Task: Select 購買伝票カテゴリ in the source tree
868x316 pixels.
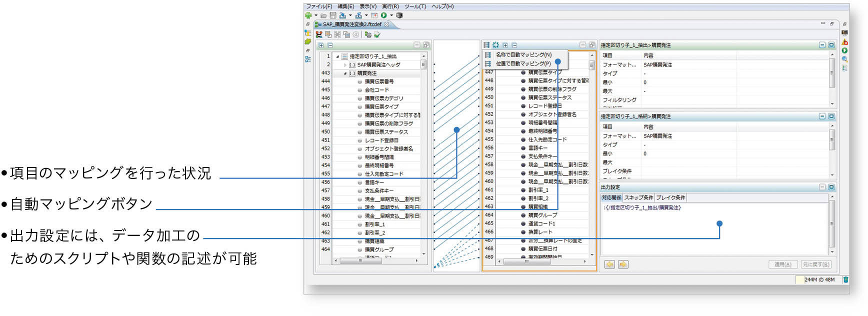Action: point(384,98)
